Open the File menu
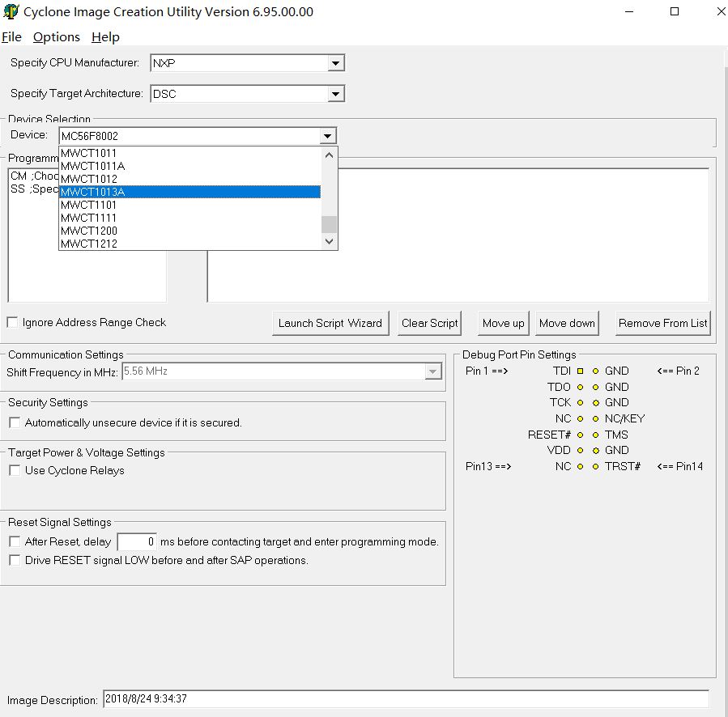This screenshot has height=717, width=728. coord(11,36)
